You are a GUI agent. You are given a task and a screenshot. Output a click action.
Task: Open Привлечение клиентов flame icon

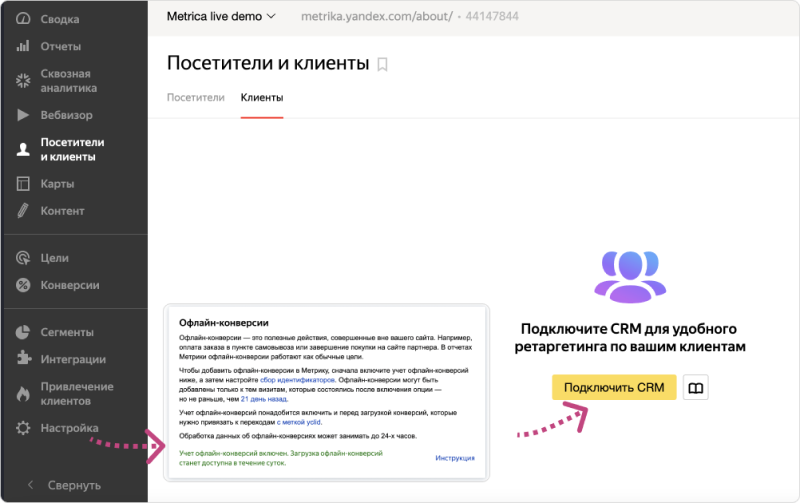(23, 393)
